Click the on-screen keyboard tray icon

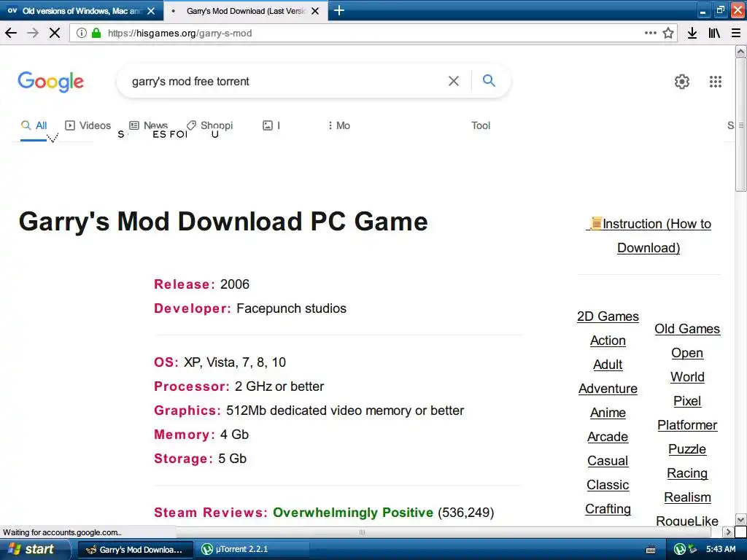(x=651, y=550)
